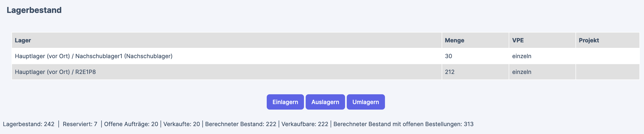This screenshot has width=644, height=134.
Task: Click quantity 30 in Nachschublager row
Action: pyautogui.click(x=448, y=56)
